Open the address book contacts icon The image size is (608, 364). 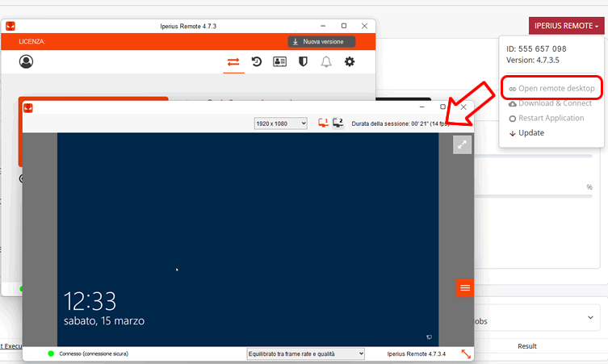(279, 61)
